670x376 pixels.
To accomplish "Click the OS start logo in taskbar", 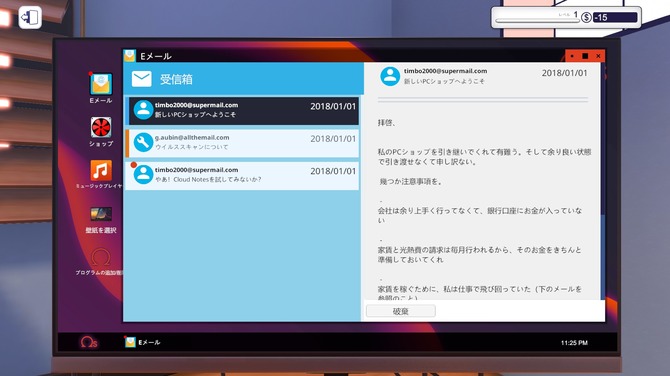I will coord(89,342).
